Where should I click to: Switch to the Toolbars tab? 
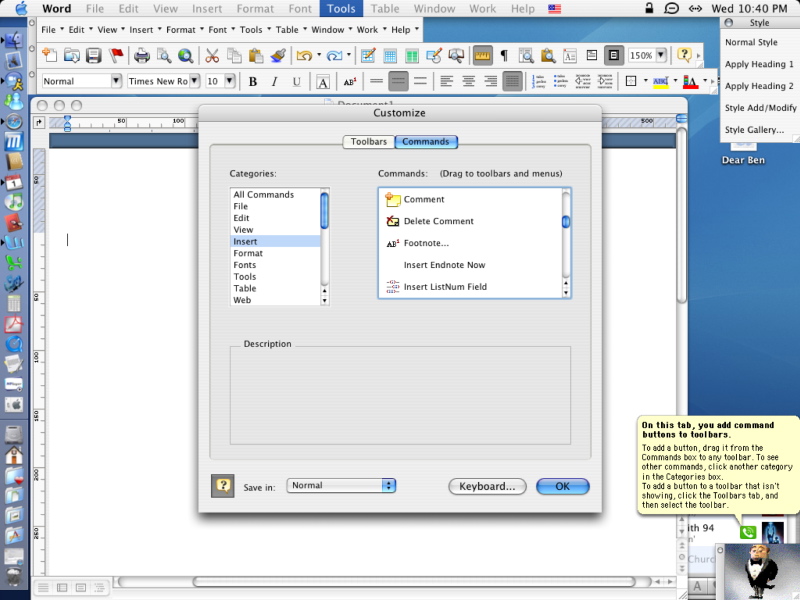point(368,142)
